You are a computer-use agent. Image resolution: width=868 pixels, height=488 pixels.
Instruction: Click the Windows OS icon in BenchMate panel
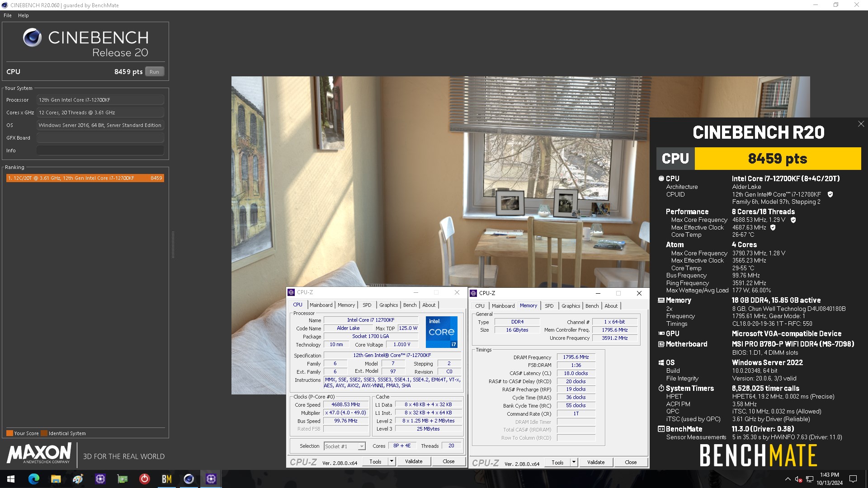[661, 362]
